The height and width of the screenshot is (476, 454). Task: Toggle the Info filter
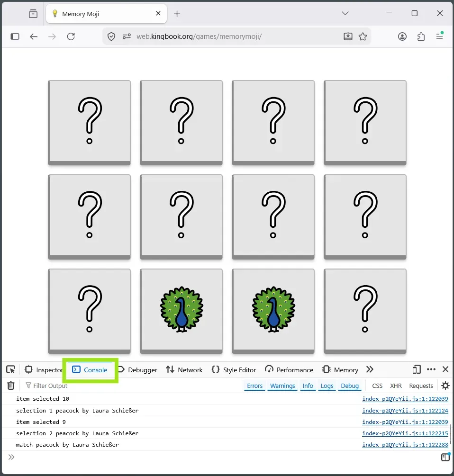(x=308, y=386)
